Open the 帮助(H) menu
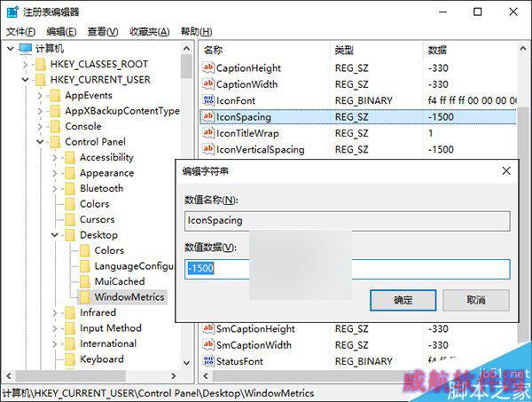 (x=197, y=32)
